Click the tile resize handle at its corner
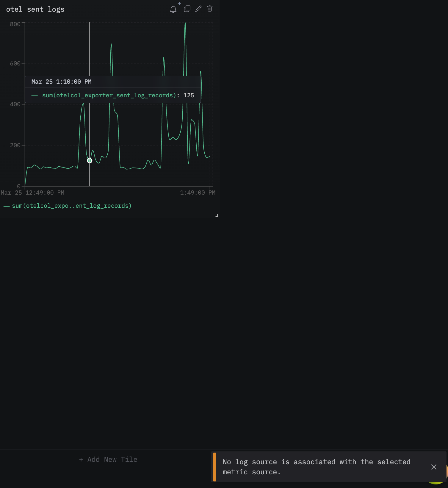This screenshot has height=488, width=448. (217, 215)
